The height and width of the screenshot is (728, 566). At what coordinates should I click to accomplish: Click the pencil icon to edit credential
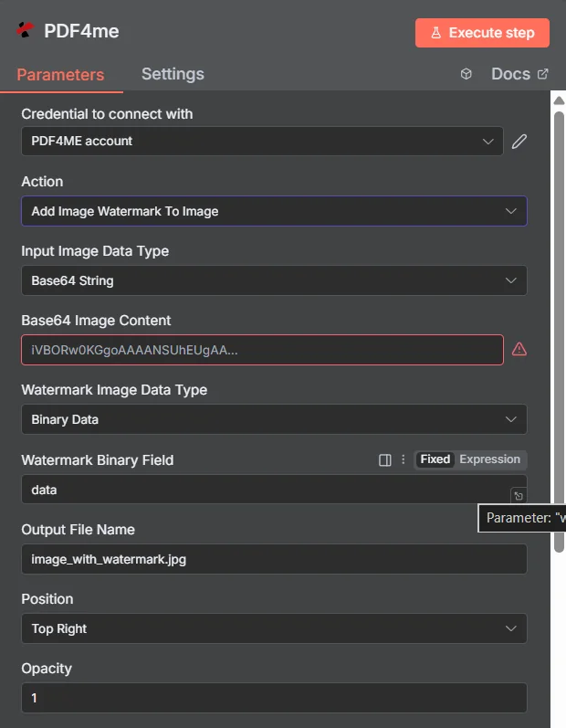519,142
